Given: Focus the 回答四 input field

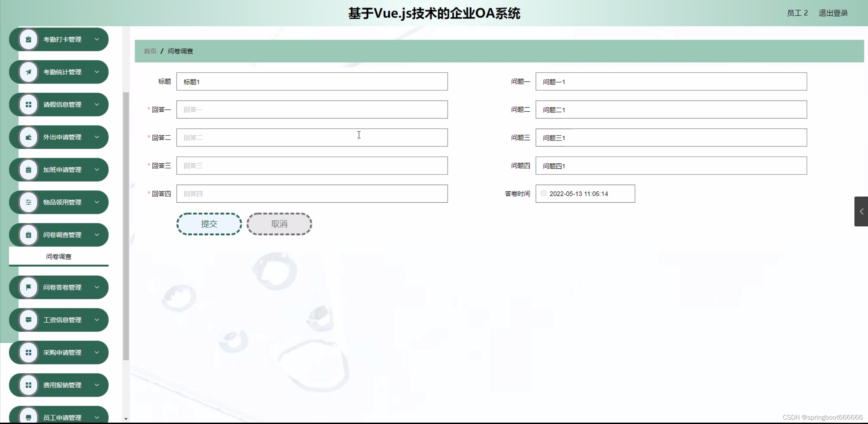Looking at the screenshot, I should click(312, 194).
